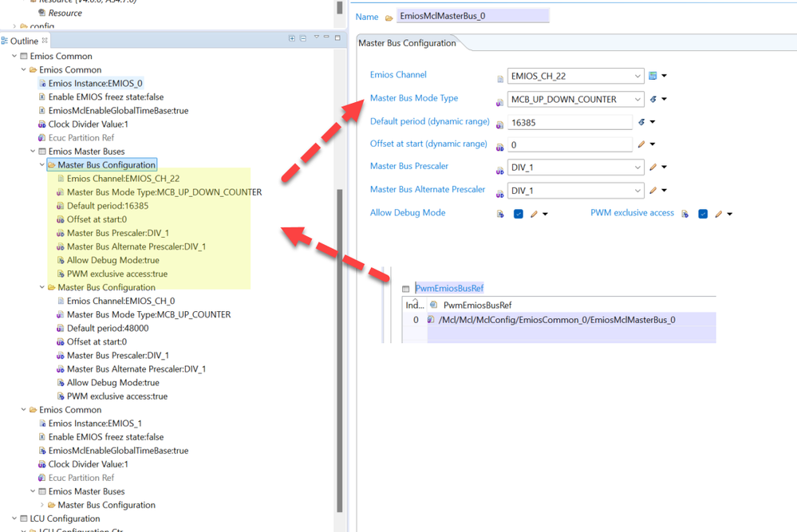Click reference icon in PwmEmiosBusRef column header

click(x=433, y=305)
